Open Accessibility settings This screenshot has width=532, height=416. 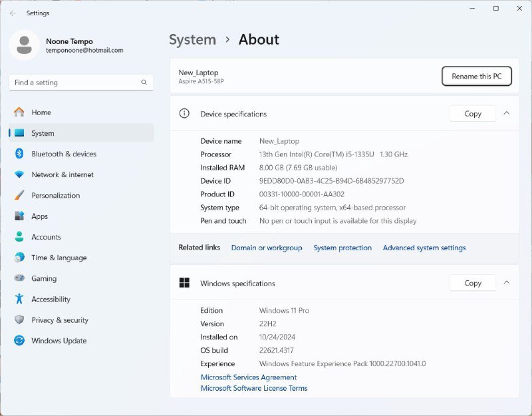81,299
